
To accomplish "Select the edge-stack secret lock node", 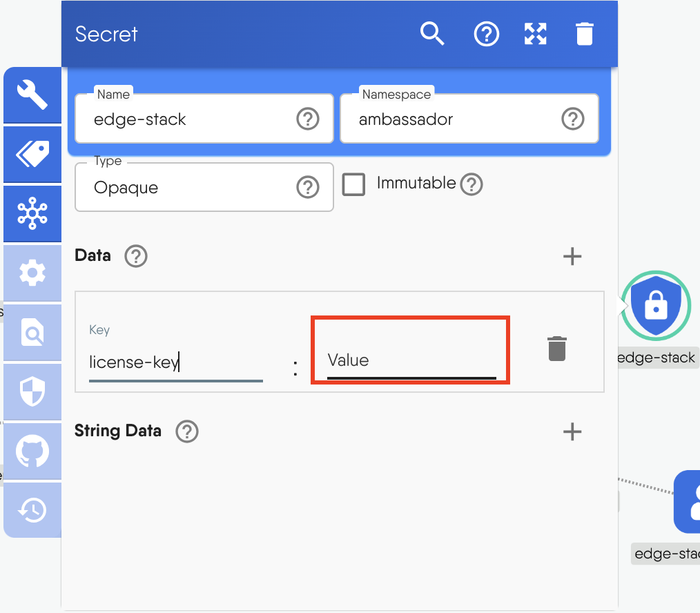I will click(657, 305).
